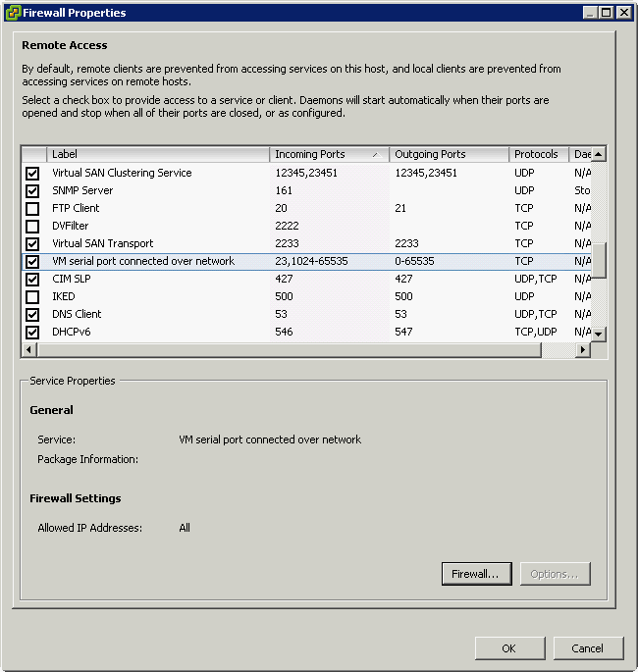Uncheck Virtual SAN Clustering Service checkbox
This screenshot has height=672, width=638.
point(32,173)
